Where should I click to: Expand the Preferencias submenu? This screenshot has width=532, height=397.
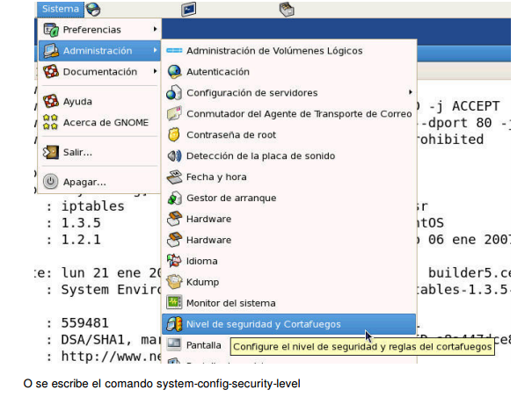[x=97, y=31]
